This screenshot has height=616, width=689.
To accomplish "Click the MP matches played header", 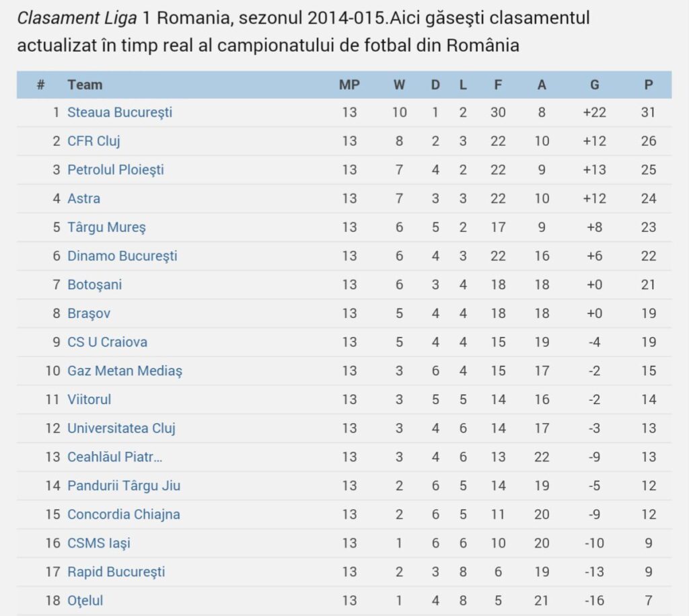I will [x=349, y=85].
